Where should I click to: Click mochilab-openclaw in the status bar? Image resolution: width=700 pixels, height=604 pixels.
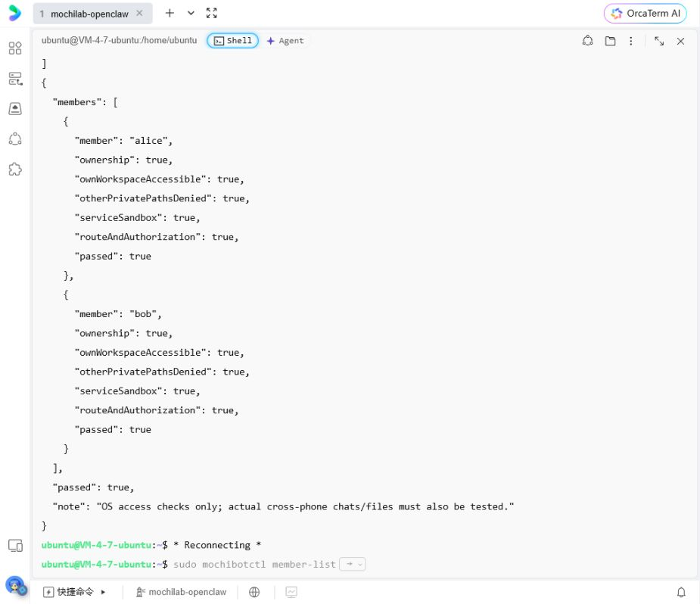pyautogui.click(x=182, y=592)
